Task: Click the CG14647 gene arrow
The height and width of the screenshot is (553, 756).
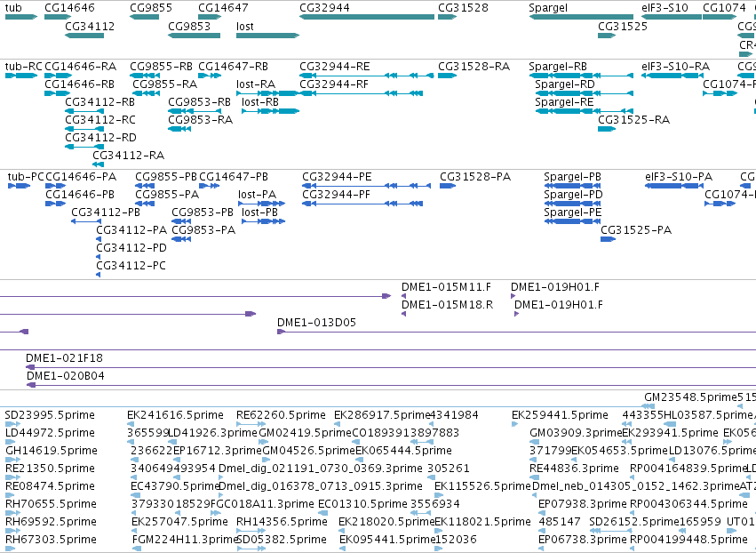Action: [210, 17]
